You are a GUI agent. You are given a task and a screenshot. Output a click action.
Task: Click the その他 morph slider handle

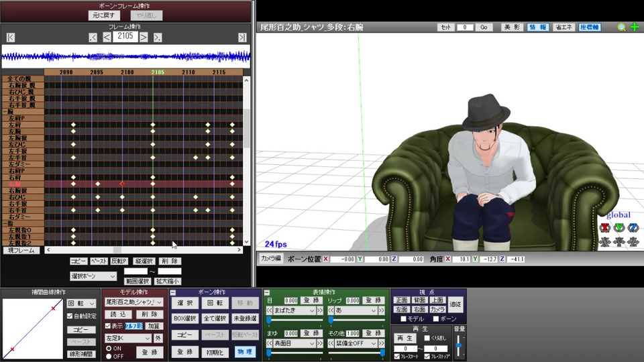tap(382, 353)
